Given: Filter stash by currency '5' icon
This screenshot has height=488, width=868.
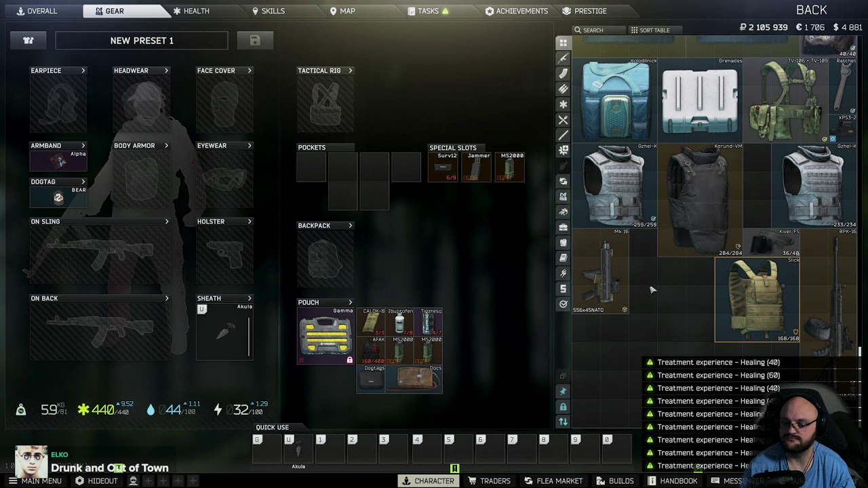Looking at the screenshot, I should click(563, 289).
